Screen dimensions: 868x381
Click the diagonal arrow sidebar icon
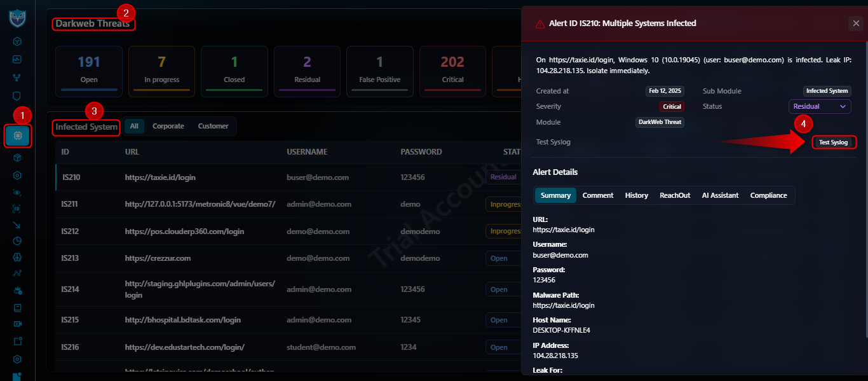[17, 225]
